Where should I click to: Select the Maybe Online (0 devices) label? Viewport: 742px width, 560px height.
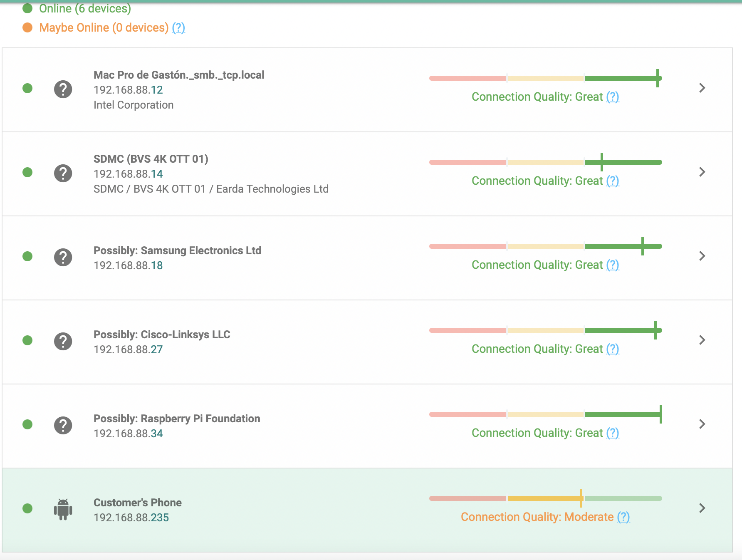104,27
